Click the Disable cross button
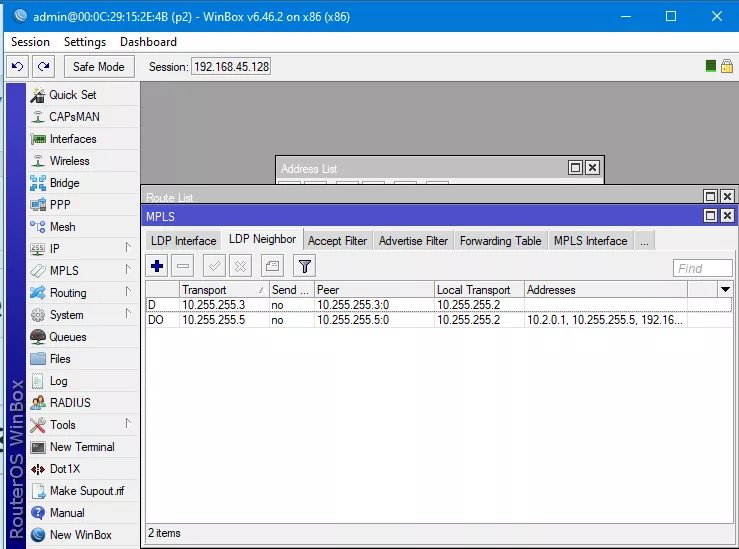 pos(240,266)
